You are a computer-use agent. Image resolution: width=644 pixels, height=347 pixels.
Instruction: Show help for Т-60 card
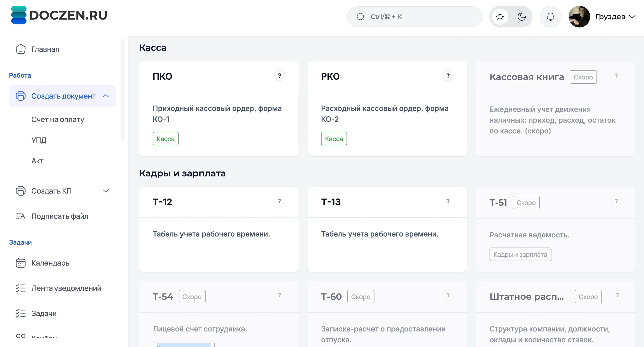pos(448,295)
